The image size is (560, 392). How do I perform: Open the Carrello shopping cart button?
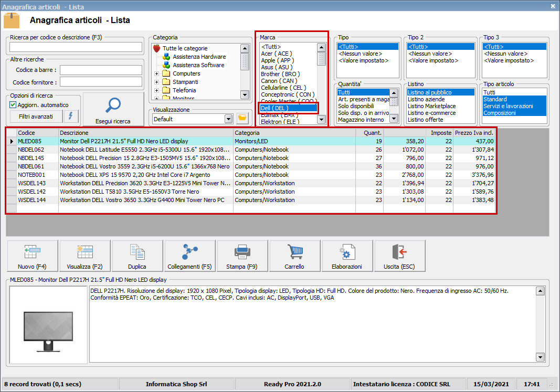coord(294,256)
